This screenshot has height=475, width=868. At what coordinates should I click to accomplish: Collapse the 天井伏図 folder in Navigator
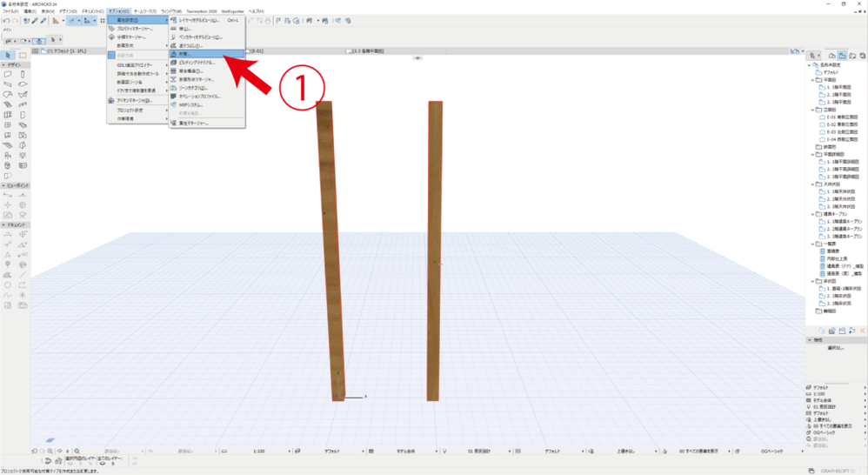tap(812, 184)
